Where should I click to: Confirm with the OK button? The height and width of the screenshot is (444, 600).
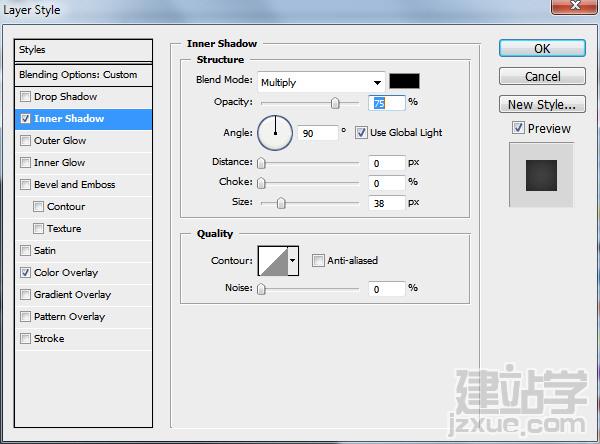[542, 49]
